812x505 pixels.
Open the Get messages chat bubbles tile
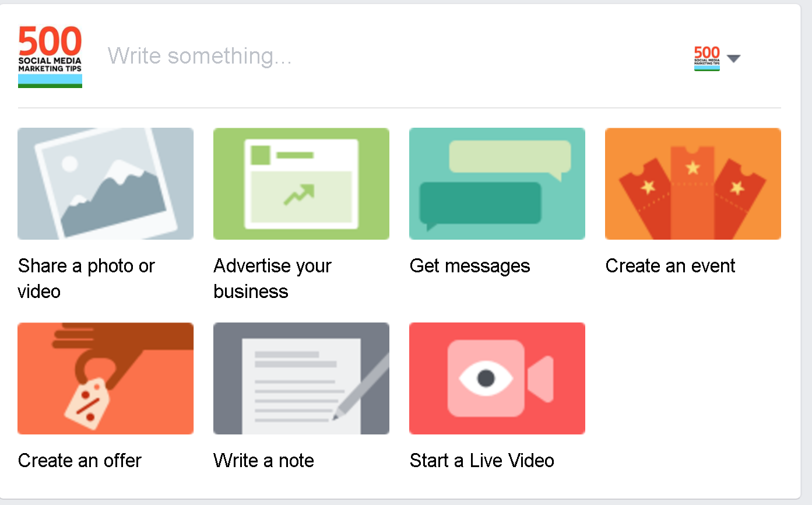pos(497,184)
